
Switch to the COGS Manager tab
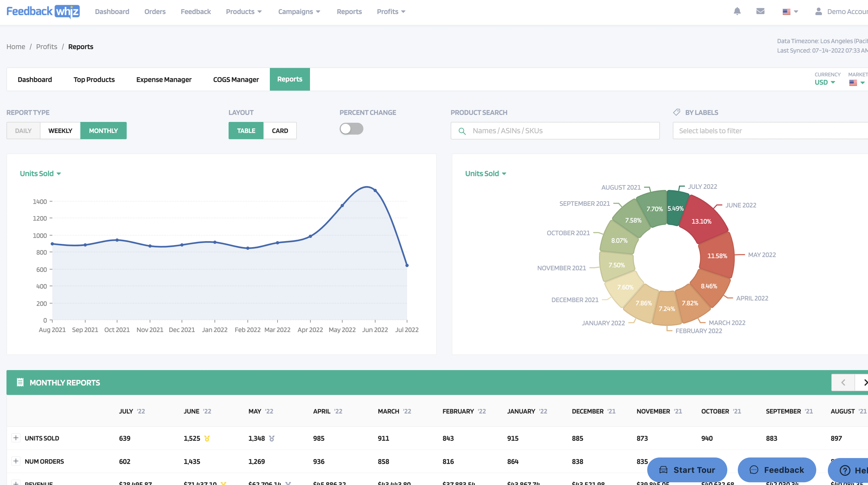point(236,79)
